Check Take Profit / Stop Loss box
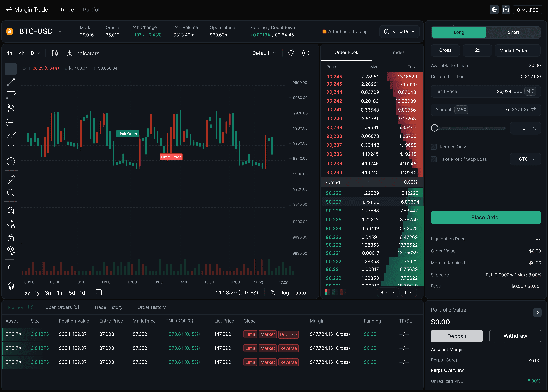 pos(434,159)
